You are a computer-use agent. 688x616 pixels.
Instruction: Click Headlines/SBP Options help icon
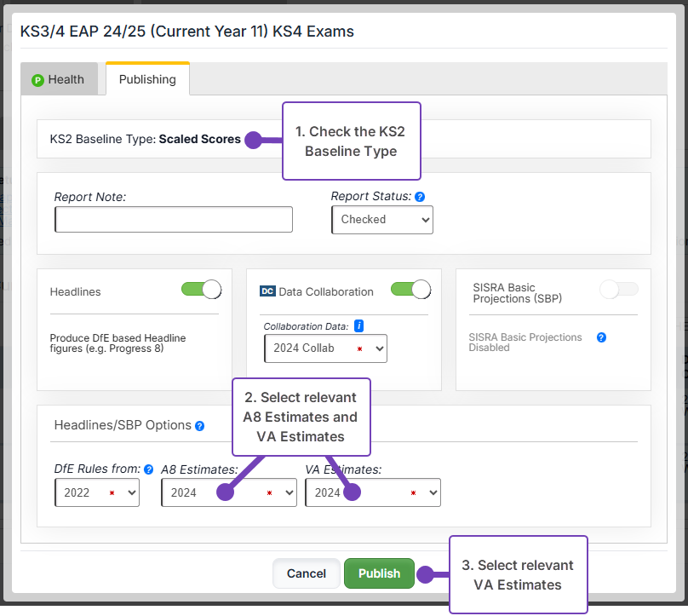199,426
